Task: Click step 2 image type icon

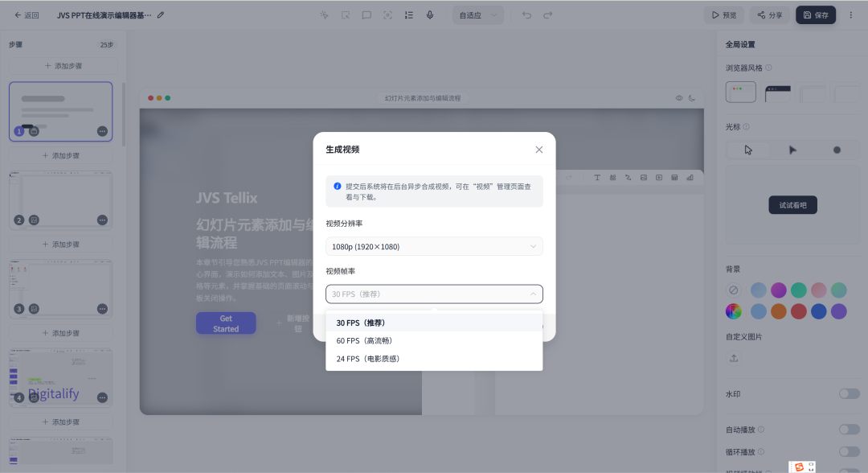Action: point(34,220)
